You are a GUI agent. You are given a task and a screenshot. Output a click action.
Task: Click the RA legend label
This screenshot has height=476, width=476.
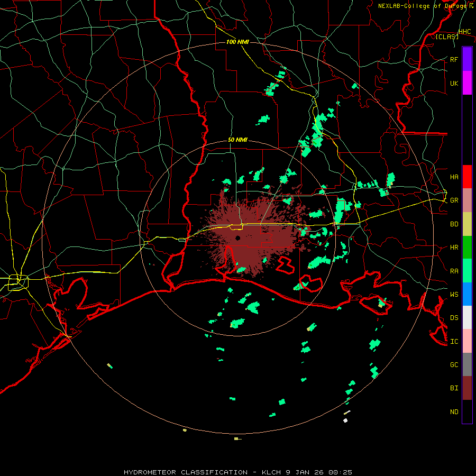point(454,271)
